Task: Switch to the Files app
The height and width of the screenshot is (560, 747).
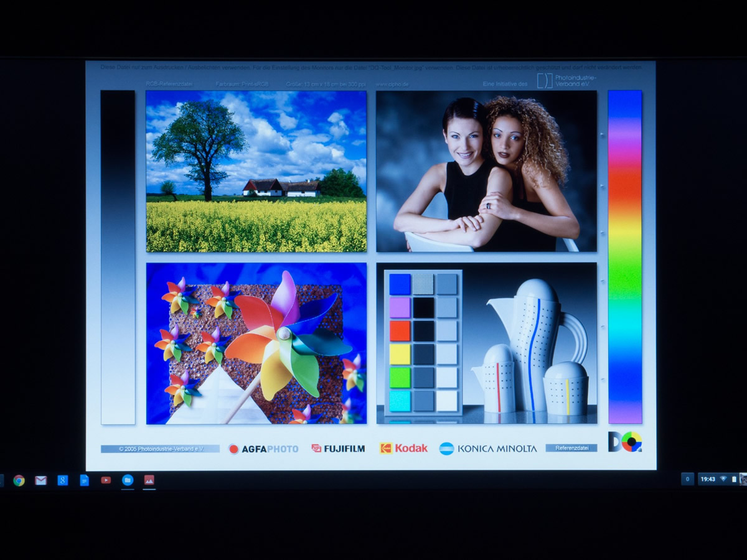Action: [x=128, y=480]
